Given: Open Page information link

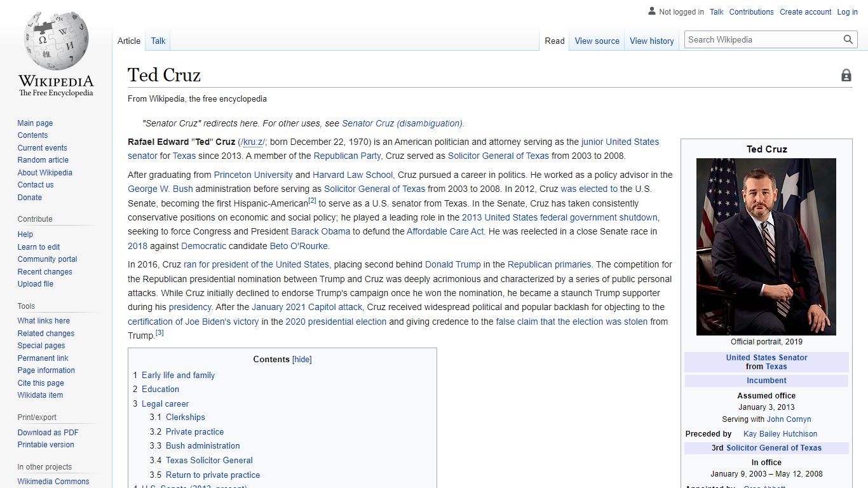Looking at the screenshot, I should point(46,370).
